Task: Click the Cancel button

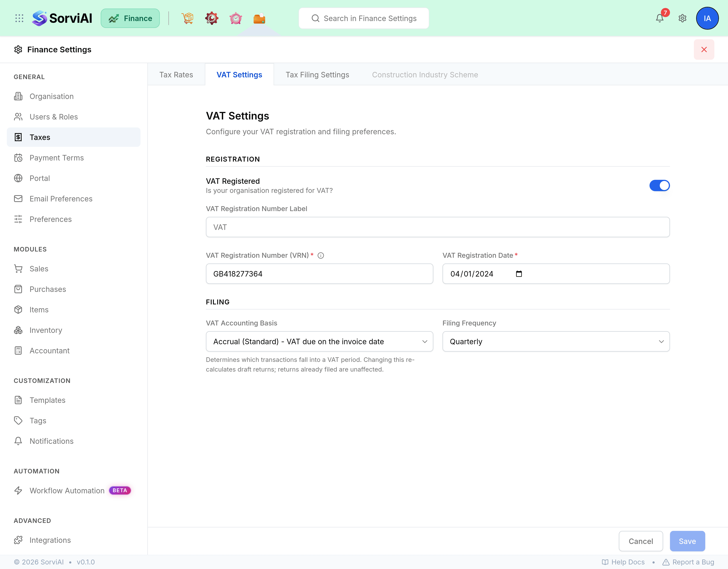Action: tap(641, 541)
